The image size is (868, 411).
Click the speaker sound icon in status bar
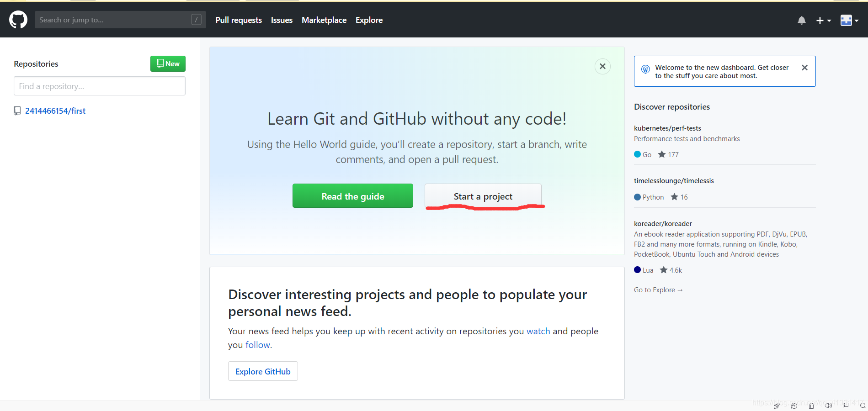(829, 406)
